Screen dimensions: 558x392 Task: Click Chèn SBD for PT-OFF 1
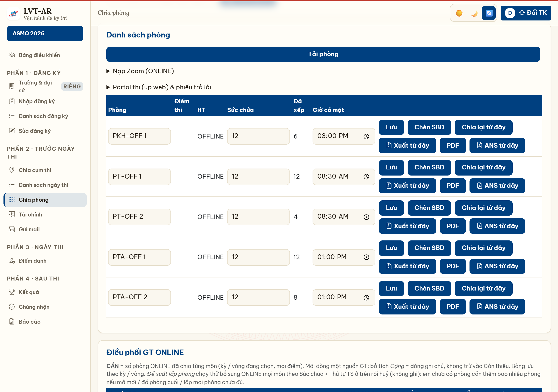pyautogui.click(x=429, y=167)
